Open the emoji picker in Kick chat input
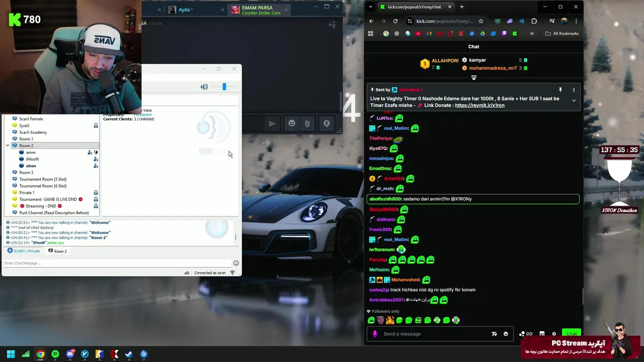The image size is (644, 362). 506,334
